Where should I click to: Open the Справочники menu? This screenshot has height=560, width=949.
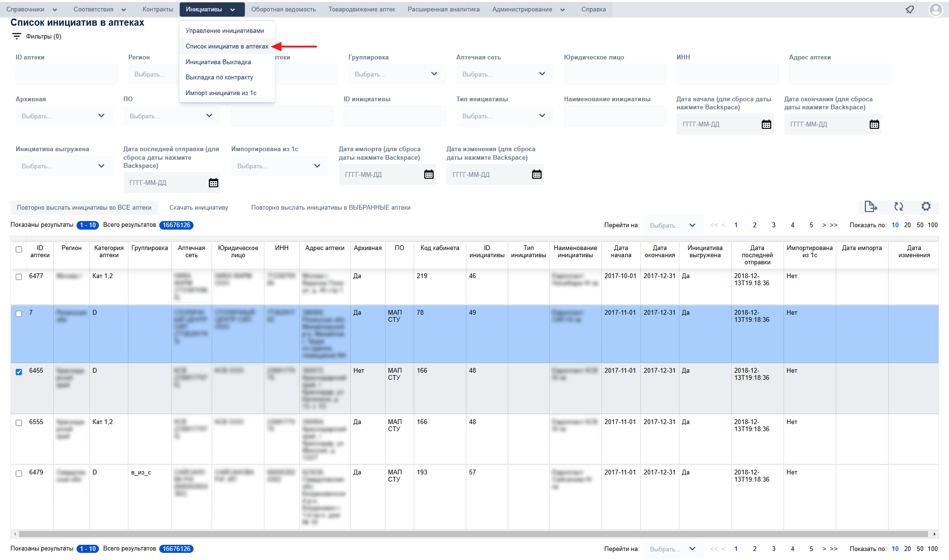click(x=31, y=10)
